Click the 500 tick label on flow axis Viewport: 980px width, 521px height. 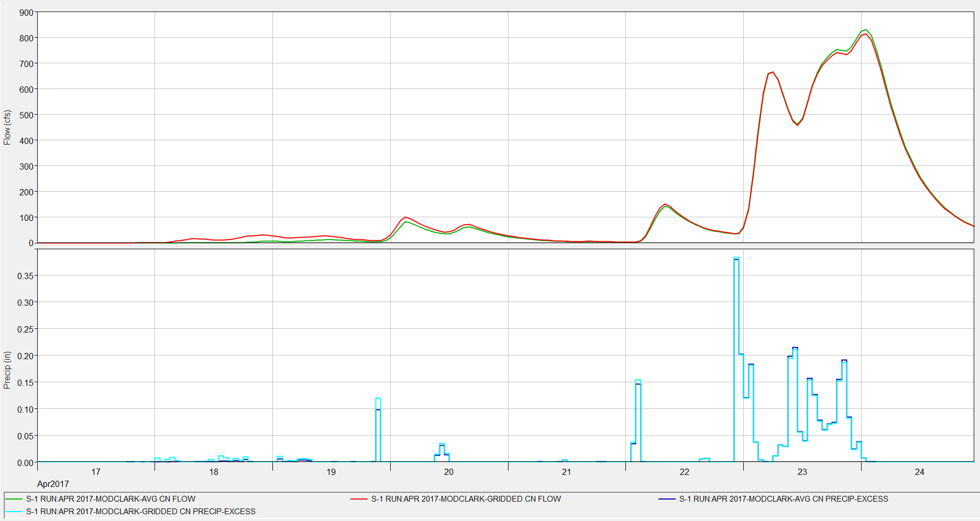26,115
